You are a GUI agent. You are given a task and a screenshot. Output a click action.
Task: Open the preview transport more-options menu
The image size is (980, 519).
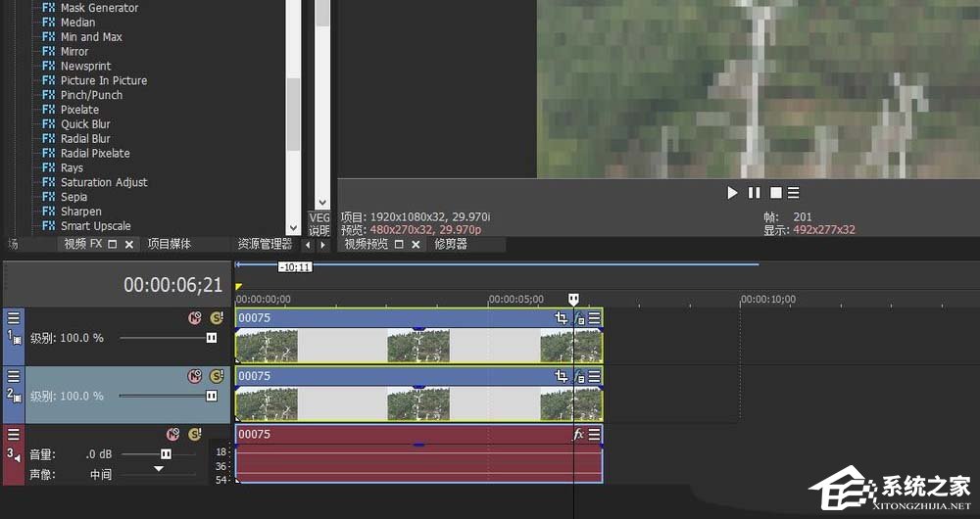(x=793, y=193)
